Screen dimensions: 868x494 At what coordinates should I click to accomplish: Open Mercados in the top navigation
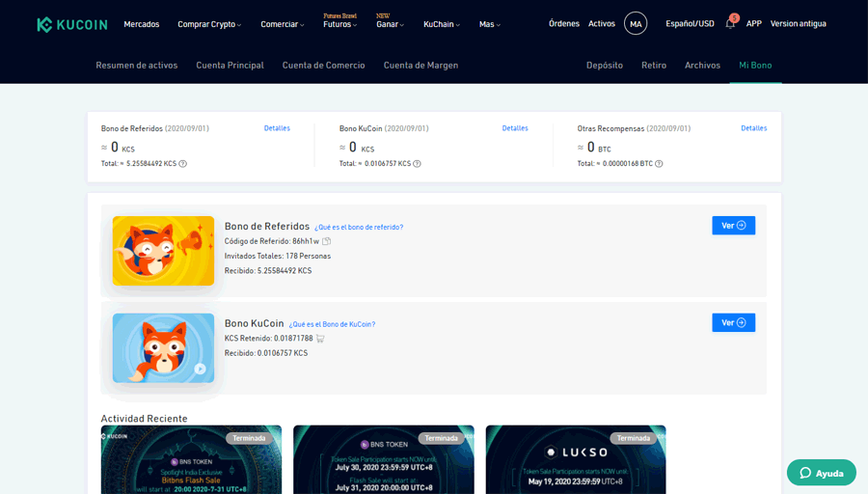[142, 24]
